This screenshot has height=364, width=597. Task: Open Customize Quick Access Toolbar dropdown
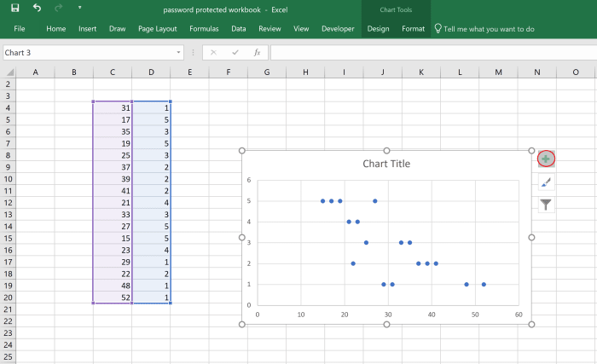80,9
